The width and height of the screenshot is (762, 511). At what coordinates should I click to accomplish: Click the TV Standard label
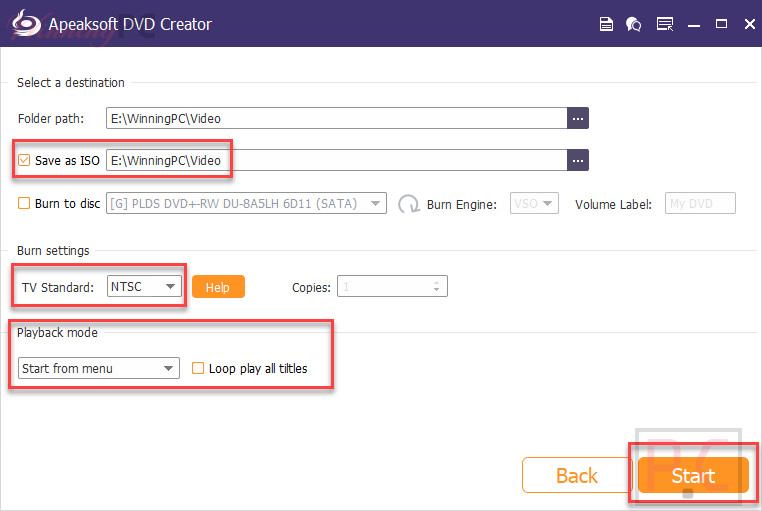pos(58,288)
